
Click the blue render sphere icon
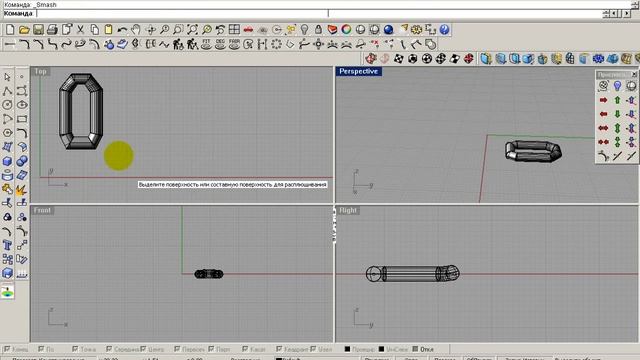pos(389,29)
